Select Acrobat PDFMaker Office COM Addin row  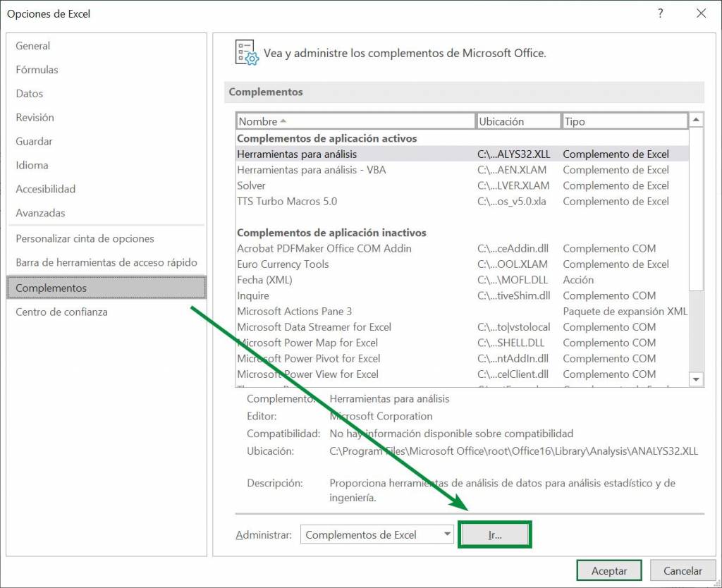coord(463,249)
